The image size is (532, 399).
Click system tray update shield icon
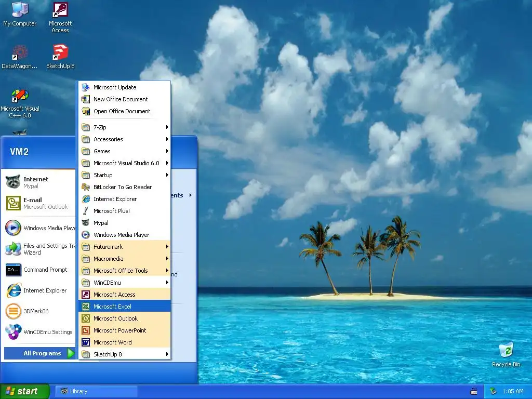click(493, 391)
